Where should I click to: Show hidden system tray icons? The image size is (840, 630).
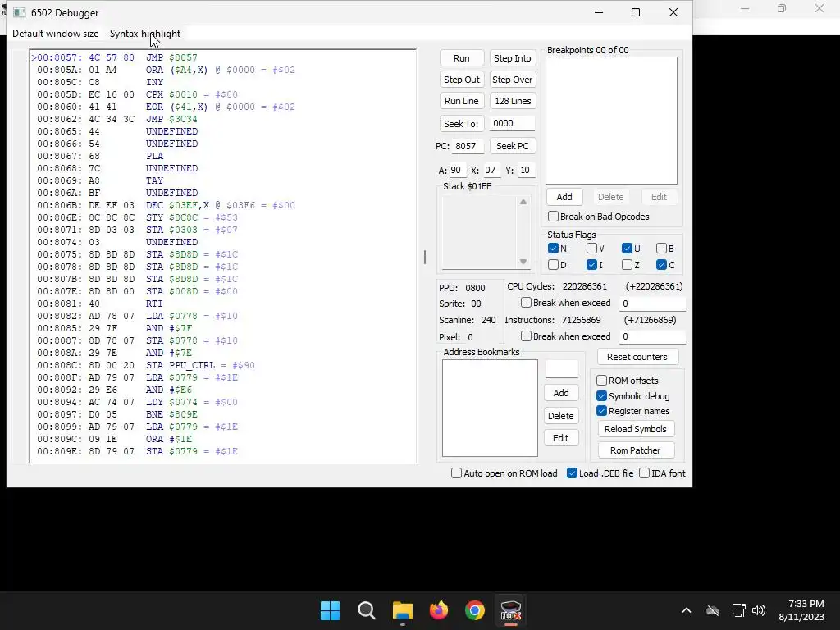[x=687, y=610]
